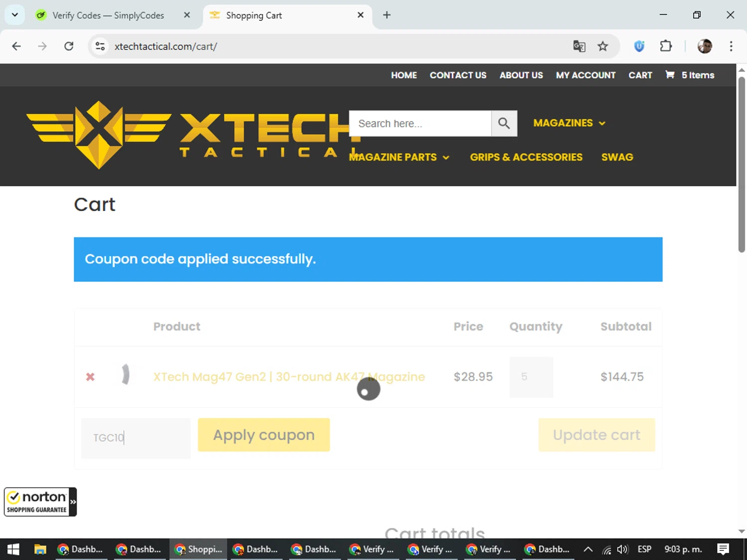Viewport: 747px width, 560px height.
Task: Click the magnifying glass search button
Action: (504, 123)
